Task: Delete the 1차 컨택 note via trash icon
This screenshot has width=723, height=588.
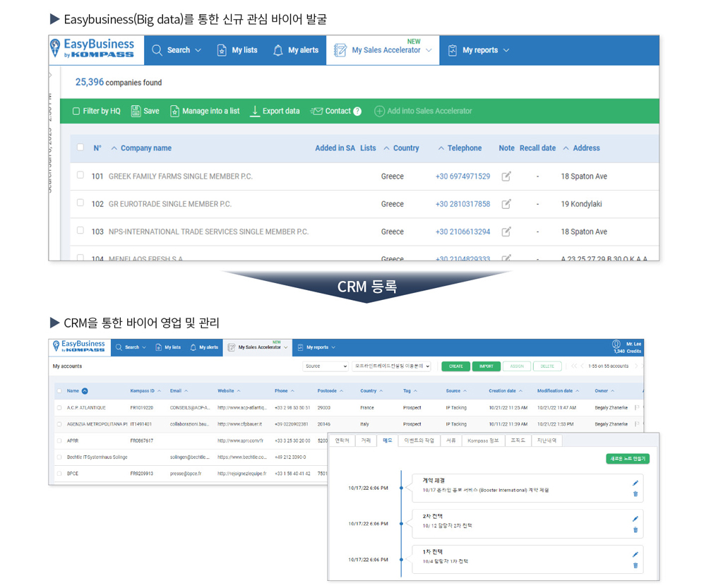Action: coord(635,565)
